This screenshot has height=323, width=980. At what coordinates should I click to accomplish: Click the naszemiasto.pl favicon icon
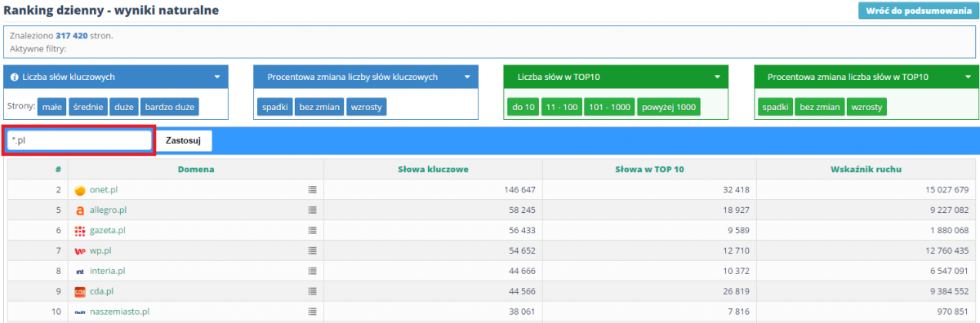click(x=80, y=312)
